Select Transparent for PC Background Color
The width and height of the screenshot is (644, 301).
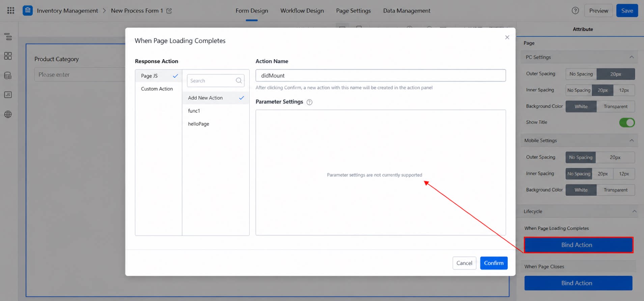pyautogui.click(x=615, y=106)
